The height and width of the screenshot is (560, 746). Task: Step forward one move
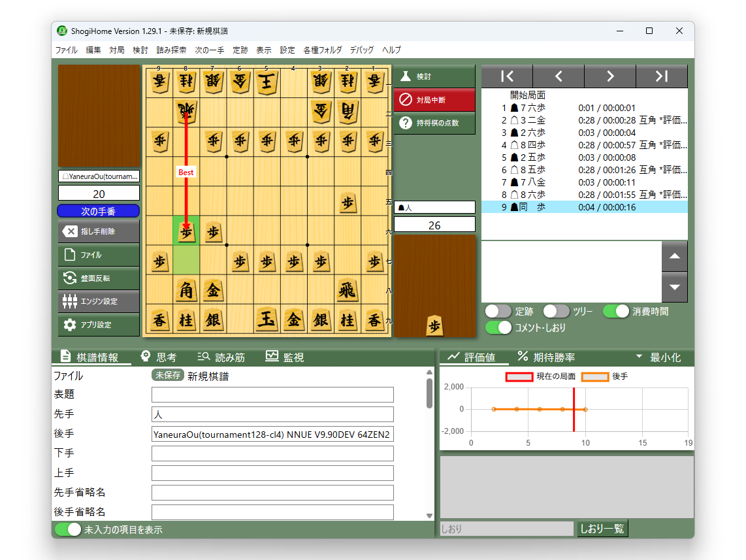[610, 76]
